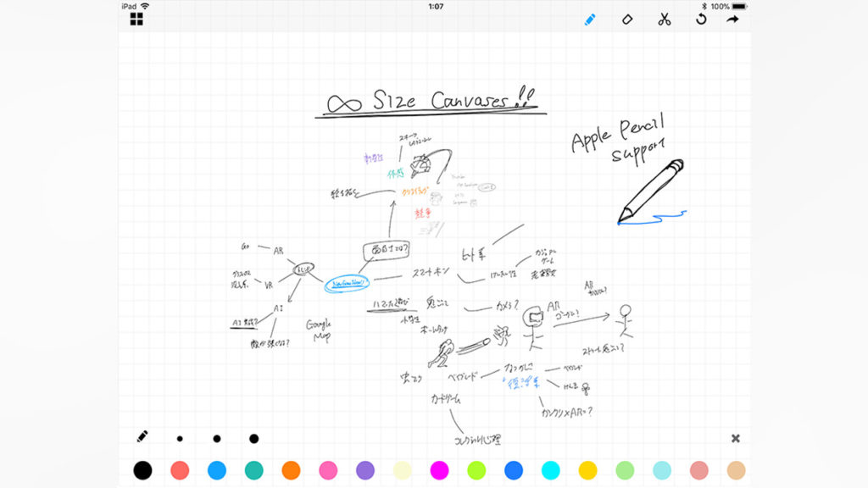Pick the tan beige color swatch
The height and width of the screenshot is (488, 868).
737,470
